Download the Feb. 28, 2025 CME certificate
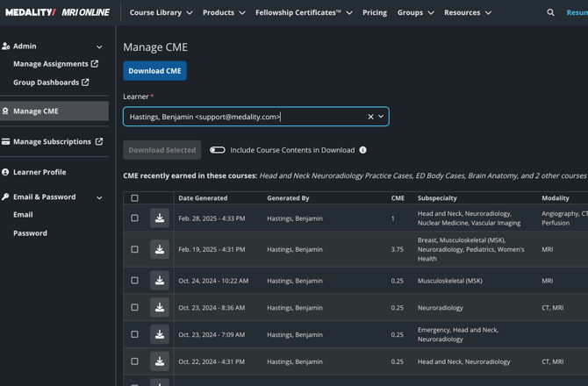Screen dimensions: 588x386 [160, 218]
